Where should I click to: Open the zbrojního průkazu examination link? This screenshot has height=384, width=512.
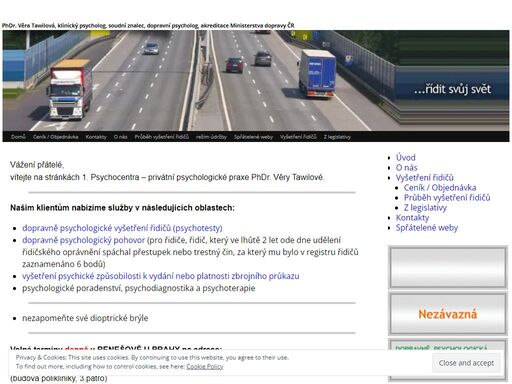(161, 276)
